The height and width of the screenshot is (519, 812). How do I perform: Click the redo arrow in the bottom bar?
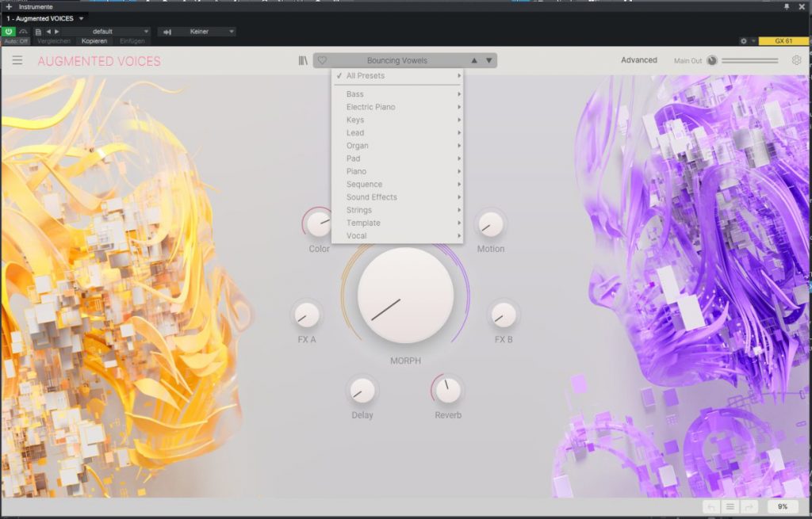click(749, 506)
